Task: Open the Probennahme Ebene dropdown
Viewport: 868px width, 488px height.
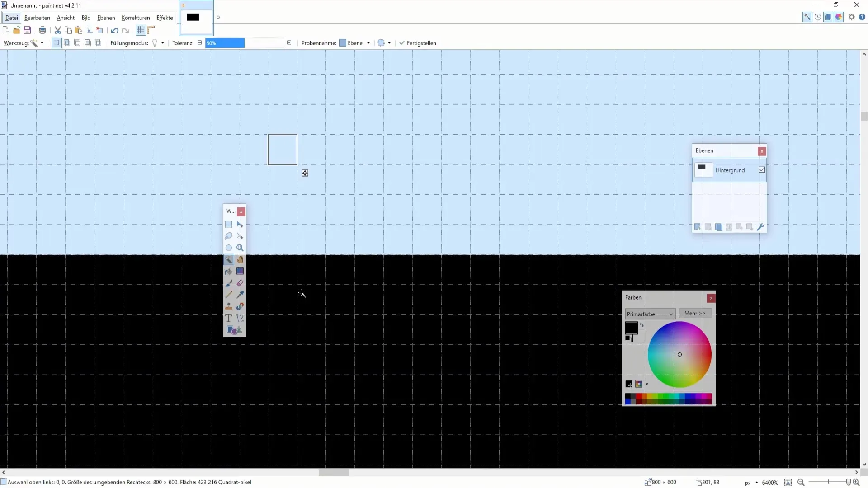Action: pyautogui.click(x=355, y=43)
